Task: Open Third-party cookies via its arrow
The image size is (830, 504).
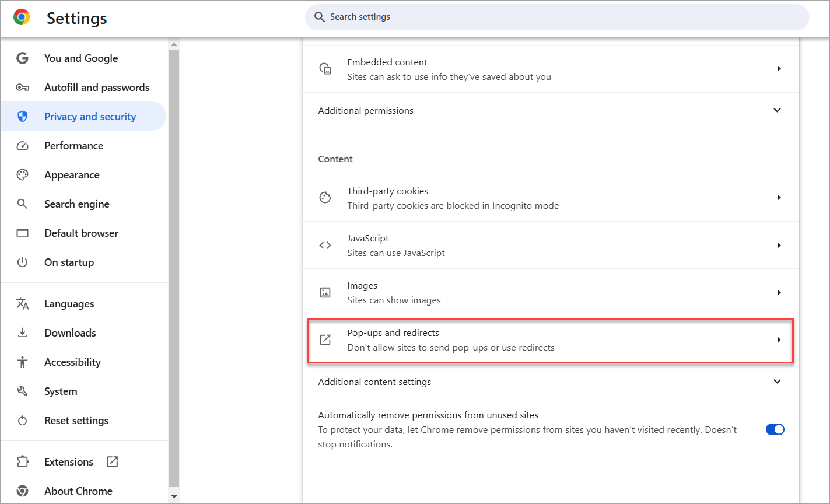Action: click(x=779, y=198)
